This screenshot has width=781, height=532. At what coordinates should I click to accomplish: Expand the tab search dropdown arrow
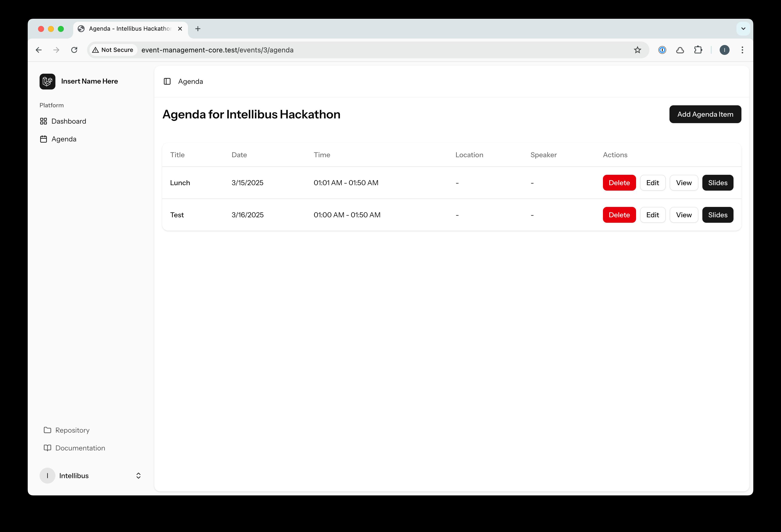(743, 28)
